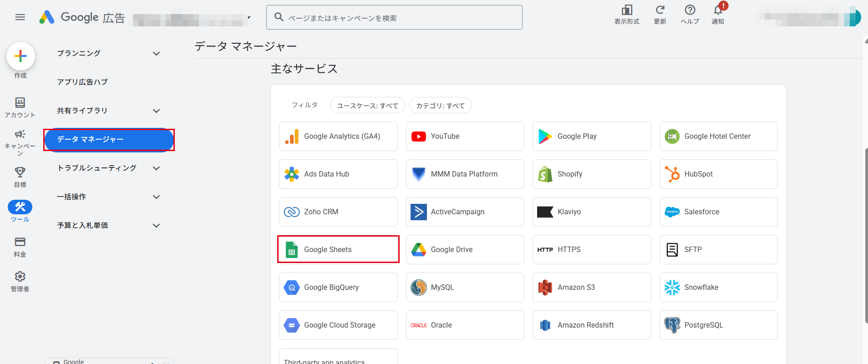
Task: Click the Shopify bag icon
Action: tap(545, 174)
